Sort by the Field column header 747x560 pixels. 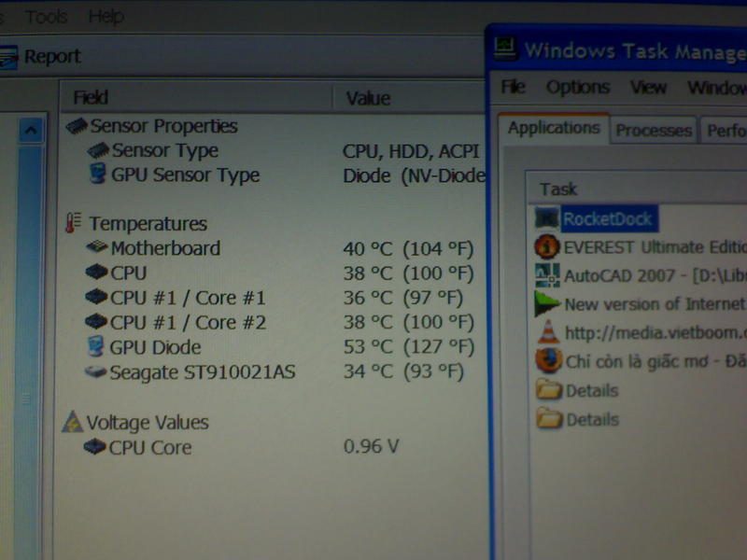91,97
